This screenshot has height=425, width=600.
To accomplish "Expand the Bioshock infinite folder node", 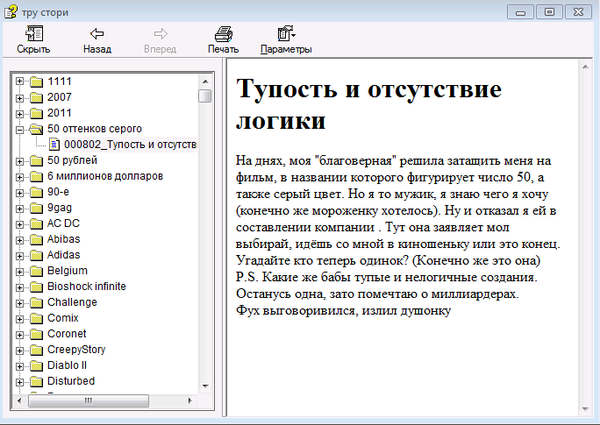I will point(20,286).
